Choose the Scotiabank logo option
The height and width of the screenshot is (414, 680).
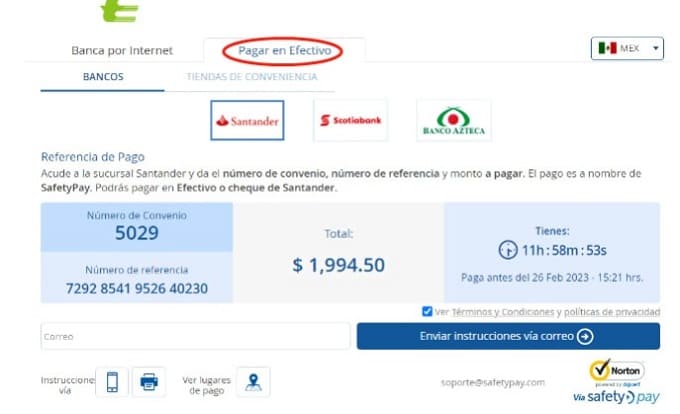tap(350, 121)
